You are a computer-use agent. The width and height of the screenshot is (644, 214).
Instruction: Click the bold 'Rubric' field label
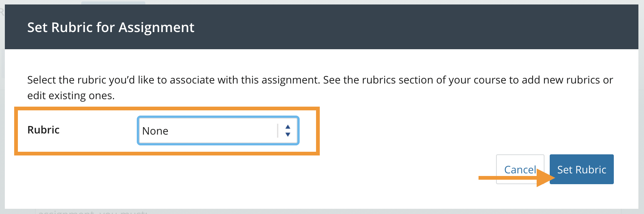point(44,130)
